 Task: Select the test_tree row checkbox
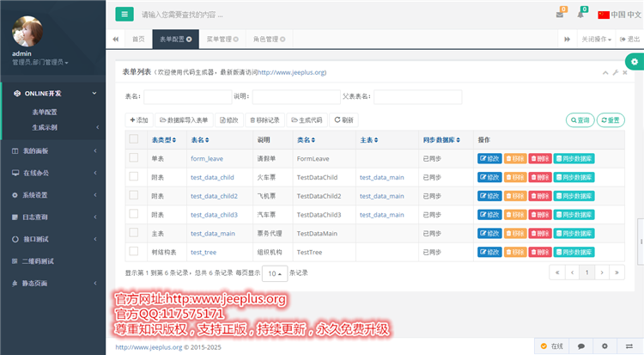(133, 251)
